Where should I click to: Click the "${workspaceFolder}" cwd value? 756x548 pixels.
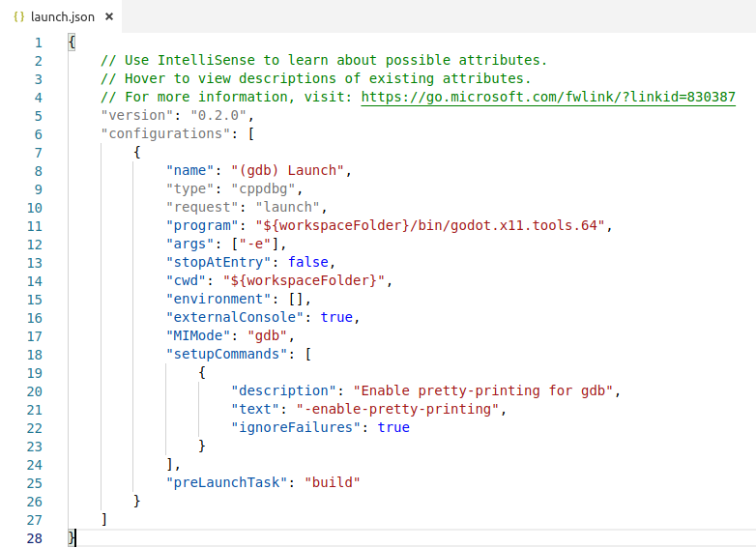304,280
